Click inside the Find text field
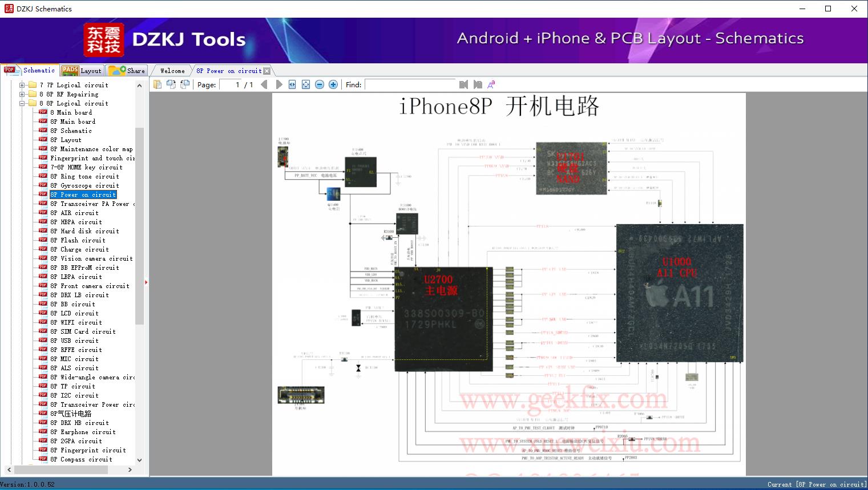Image resolution: width=868 pixels, height=490 pixels. [410, 84]
